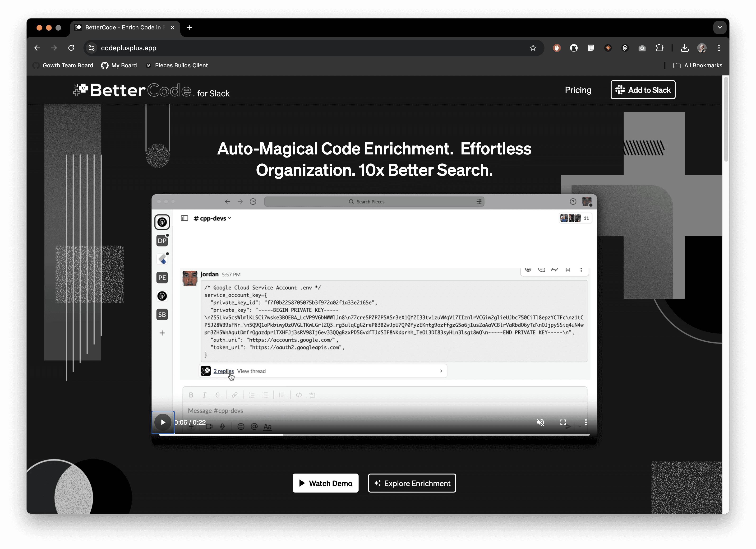
Task: Select the Pricing menu item
Action: [x=578, y=90]
